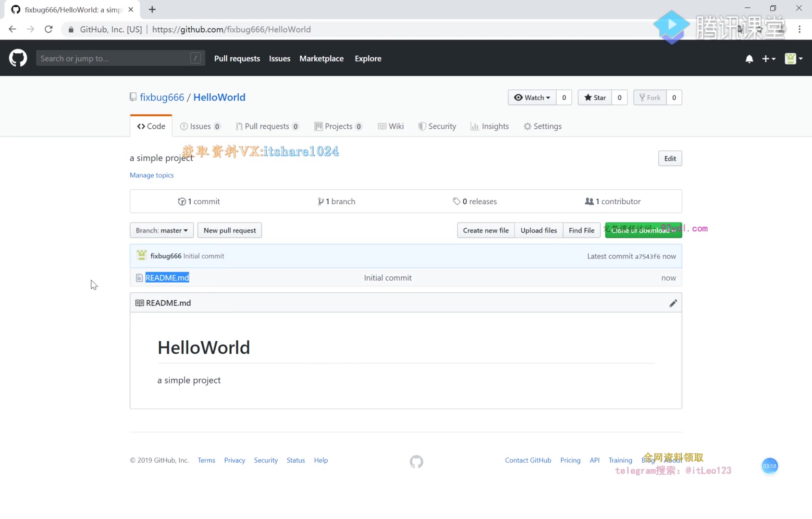The height and width of the screenshot is (519, 812).
Task: Expand the Branch: master selector
Action: click(162, 230)
